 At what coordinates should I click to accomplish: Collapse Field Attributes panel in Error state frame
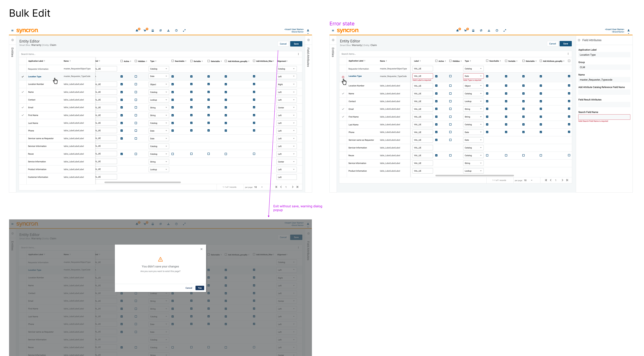579,40
